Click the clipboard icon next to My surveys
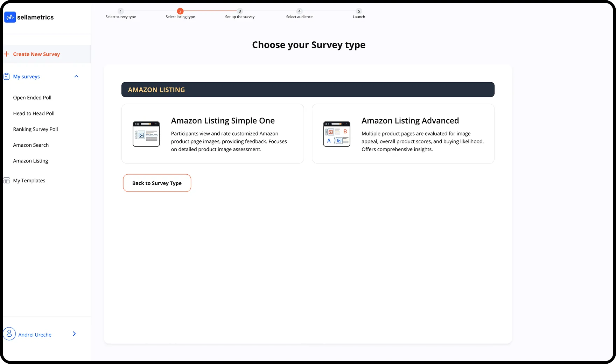 [x=6, y=76]
